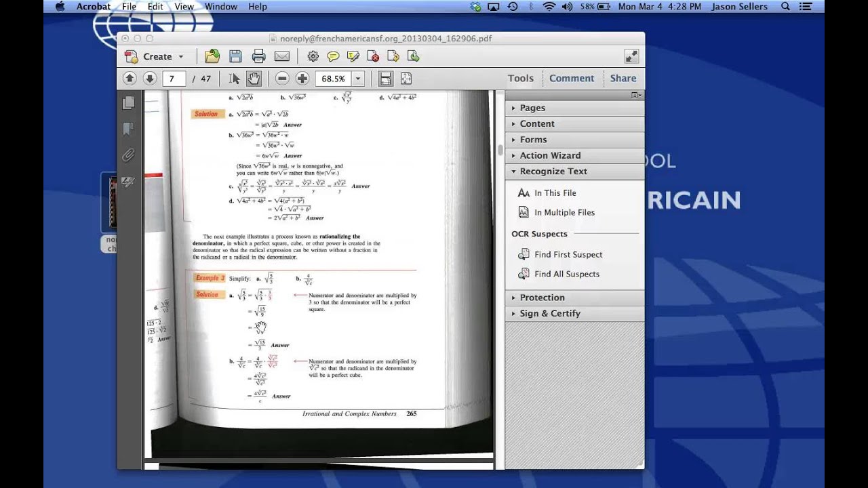Click the PDF file thumbnail on desktop
The height and width of the screenshot is (488, 868).
[108, 203]
